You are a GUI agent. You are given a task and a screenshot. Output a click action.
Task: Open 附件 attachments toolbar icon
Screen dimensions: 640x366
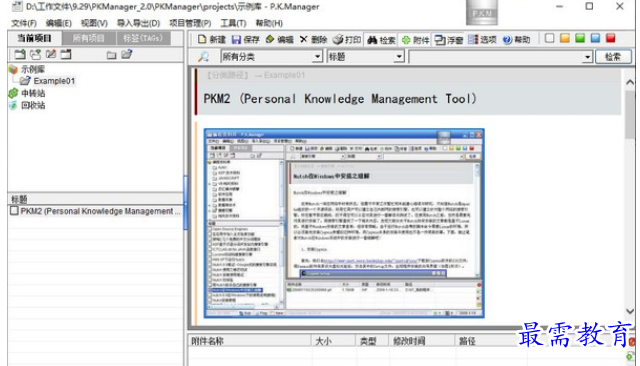point(416,40)
